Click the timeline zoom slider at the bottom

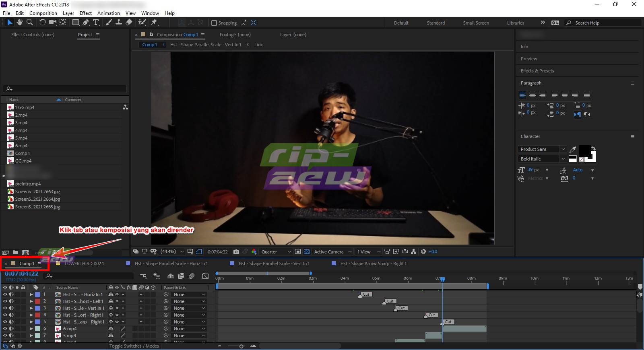click(x=242, y=346)
